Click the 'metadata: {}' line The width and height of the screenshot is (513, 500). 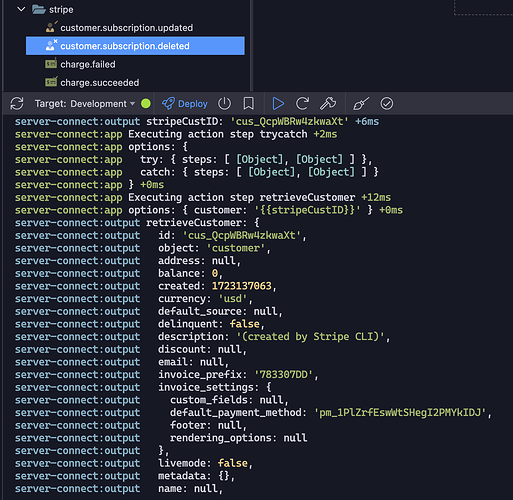tap(125, 476)
